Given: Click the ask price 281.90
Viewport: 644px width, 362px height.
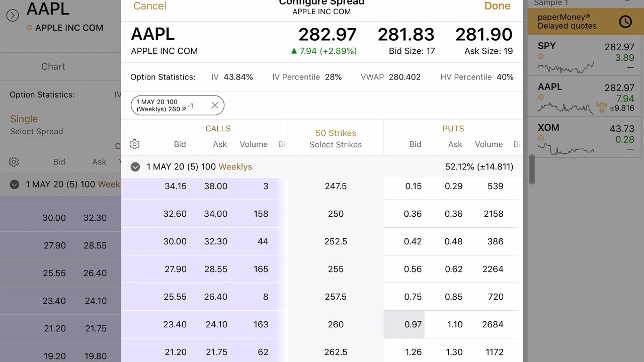Looking at the screenshot, I should pyautogui.click(x=484, y=35).
